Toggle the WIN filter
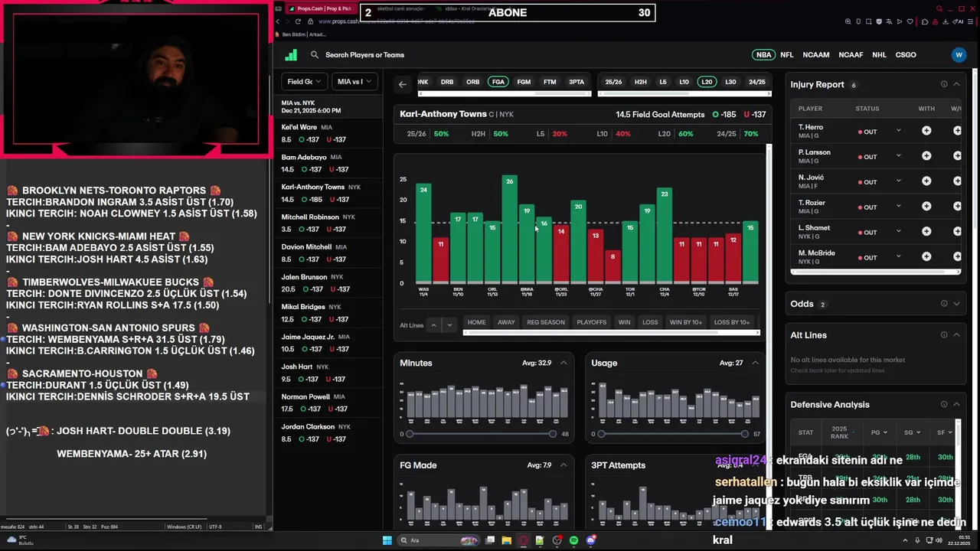The width and height of the screenshot is (980, 551). click(625, 322)
